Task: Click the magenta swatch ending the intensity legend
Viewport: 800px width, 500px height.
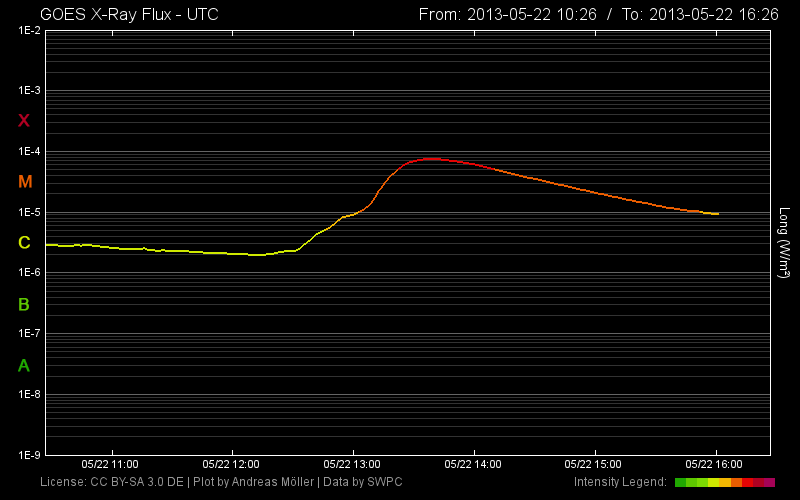Action: 769,483
